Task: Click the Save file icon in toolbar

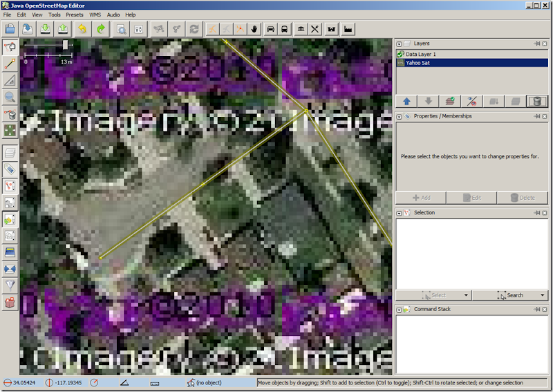Action: pyautogui.click(x=28, y=29)
